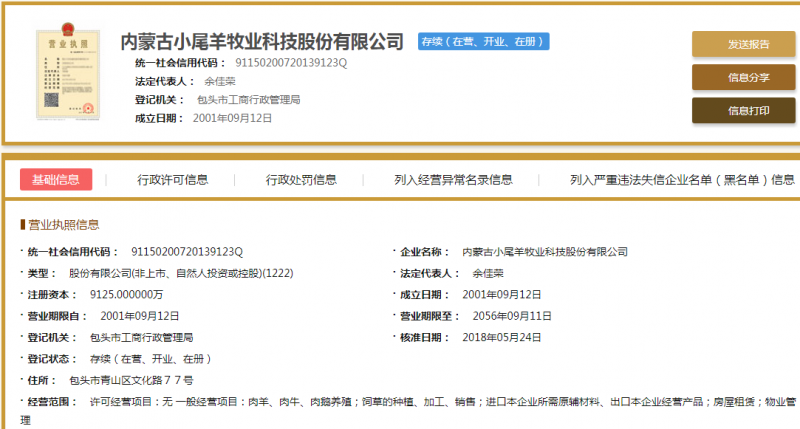
Task: Click the 企业名称 value in license info
Action: tap(545, 251)
